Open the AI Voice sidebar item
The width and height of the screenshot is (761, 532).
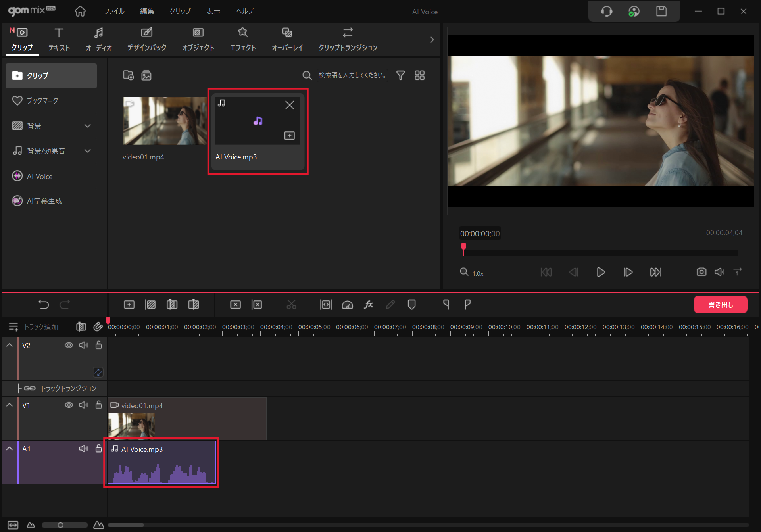[39, 176]
